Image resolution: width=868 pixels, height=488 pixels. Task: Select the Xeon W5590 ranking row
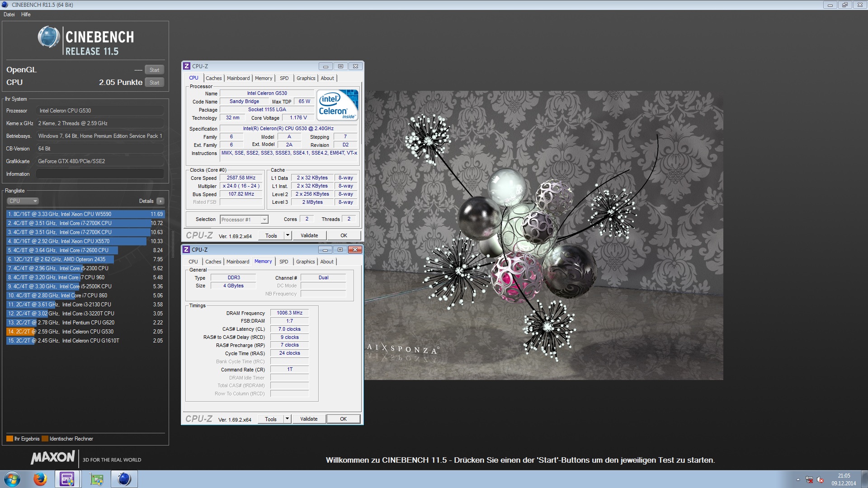85,214
